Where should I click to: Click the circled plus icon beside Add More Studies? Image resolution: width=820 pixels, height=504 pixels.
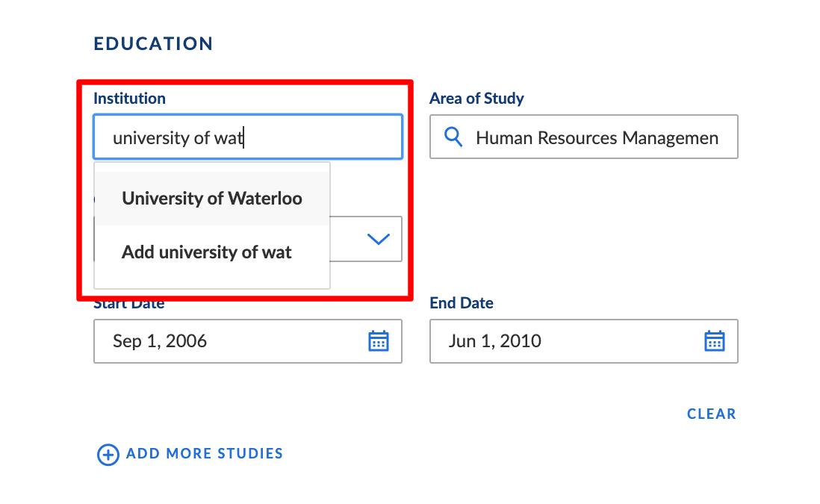pyautogui.click(x=108, y=454)
